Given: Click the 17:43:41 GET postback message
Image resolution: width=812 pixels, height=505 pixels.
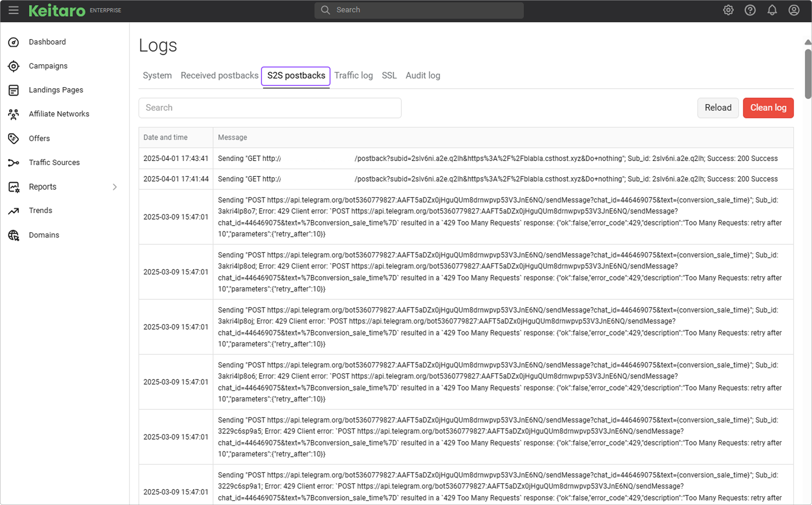Looking at the screenshot, I should [x=498, y=159].
